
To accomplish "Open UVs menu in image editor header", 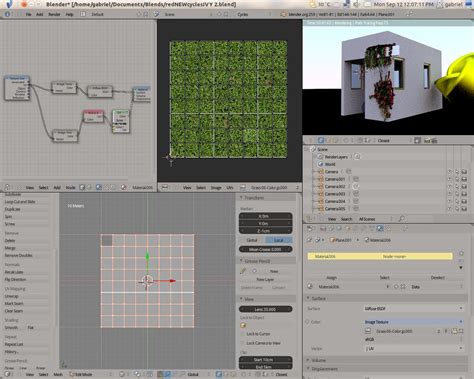I will [230, 188].
